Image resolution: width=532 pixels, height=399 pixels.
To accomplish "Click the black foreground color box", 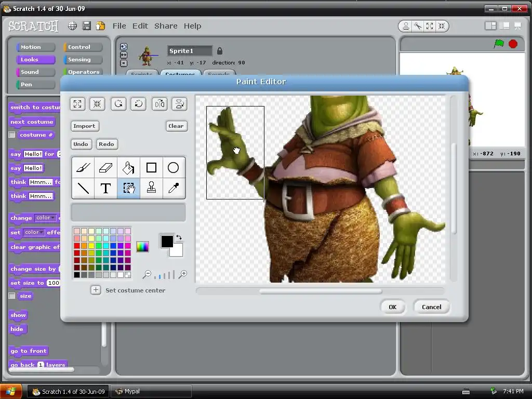I will click(x=167, y=241).
